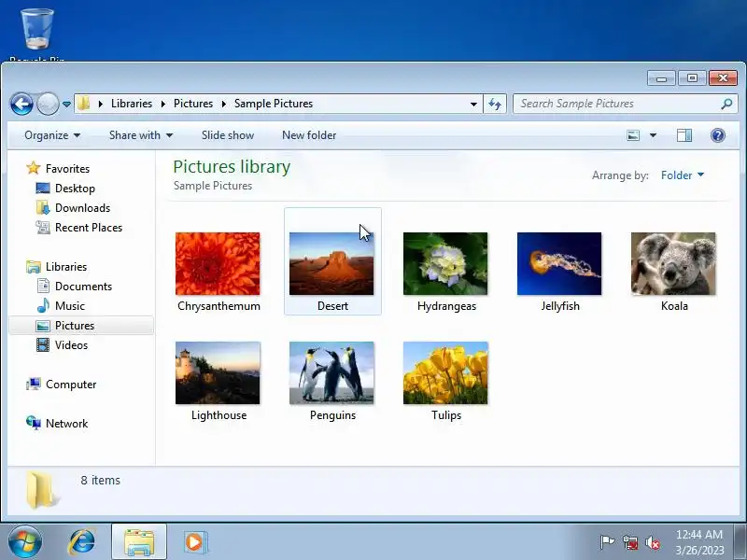This screenshot has height=560, width=747.
Task: Select the Koala picture thumbnail
Action: click(x=673, y=264)
